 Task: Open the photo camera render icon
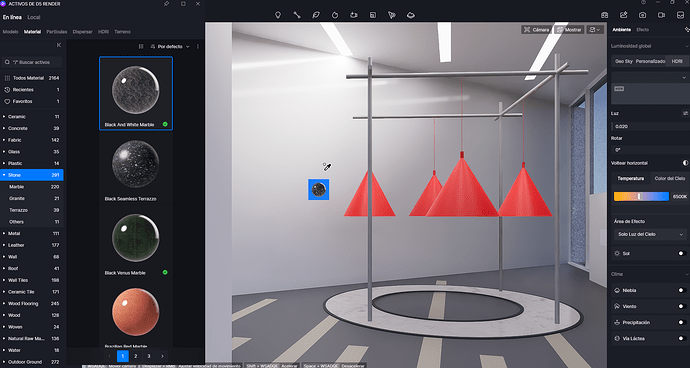point(642,15)
